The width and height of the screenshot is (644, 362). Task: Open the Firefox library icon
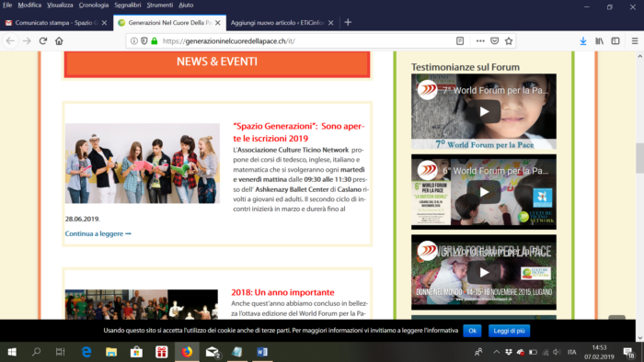(600, 41)
